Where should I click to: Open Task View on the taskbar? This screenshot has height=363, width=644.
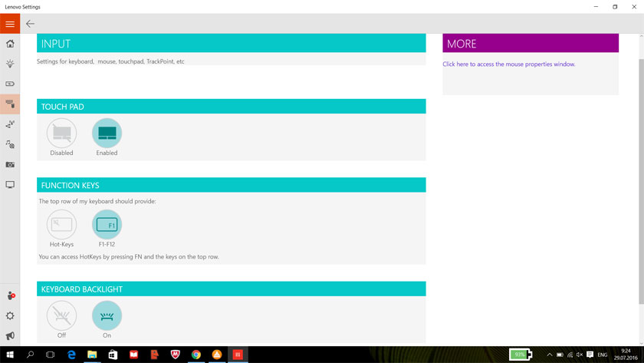click(50, 355)
